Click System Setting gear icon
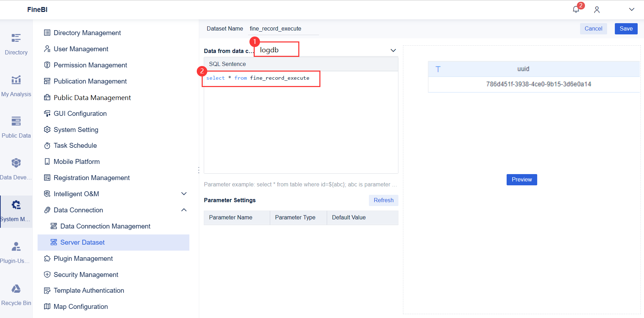 coord(47,130)
